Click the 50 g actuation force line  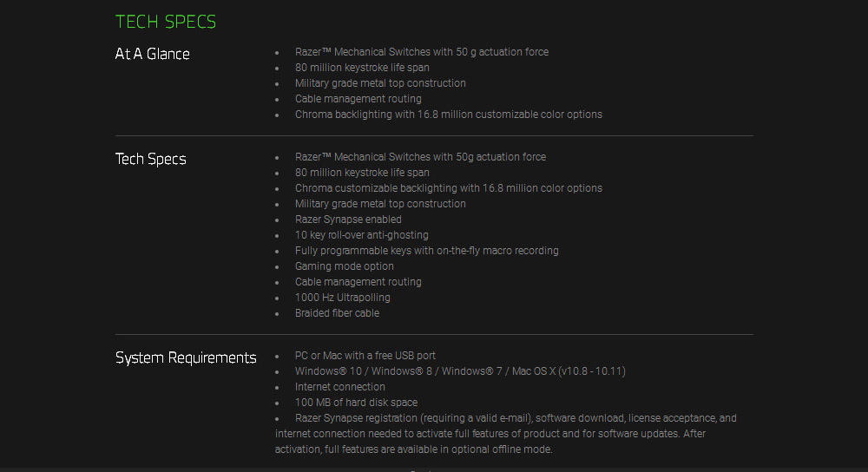[x=421, y=52]
